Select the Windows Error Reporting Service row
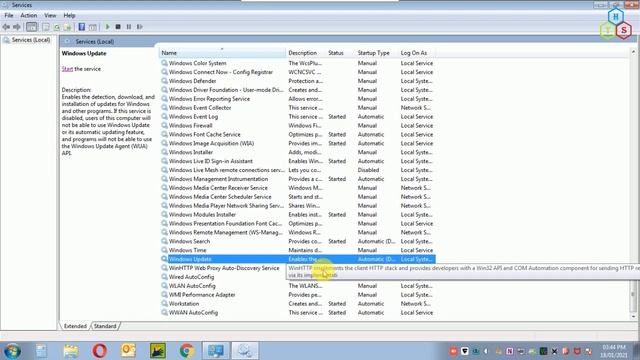 298,99
